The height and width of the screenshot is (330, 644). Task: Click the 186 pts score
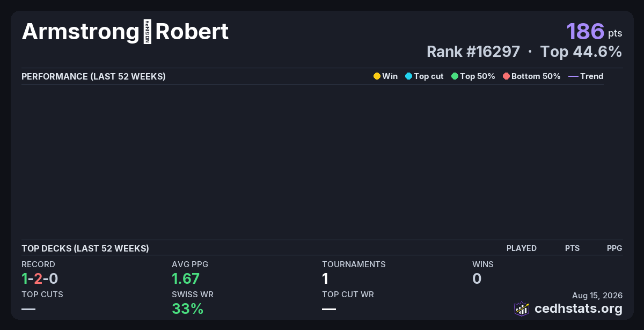coord(594,31)
